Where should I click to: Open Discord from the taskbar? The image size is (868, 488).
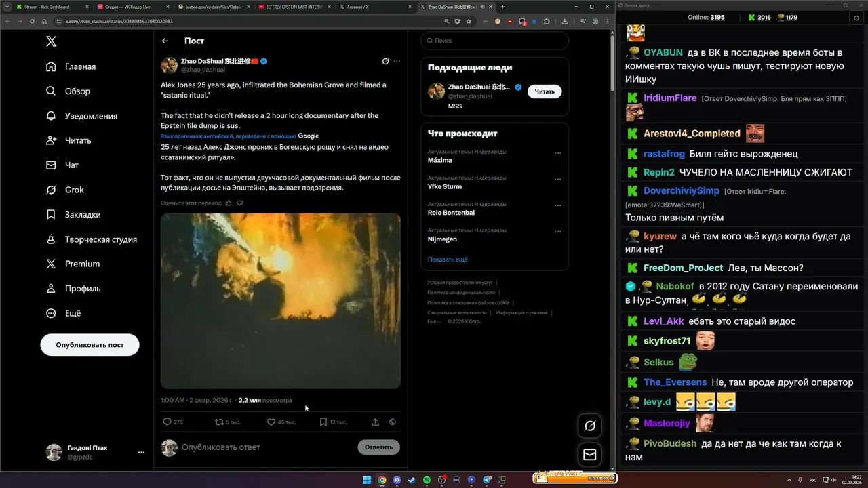397,480
